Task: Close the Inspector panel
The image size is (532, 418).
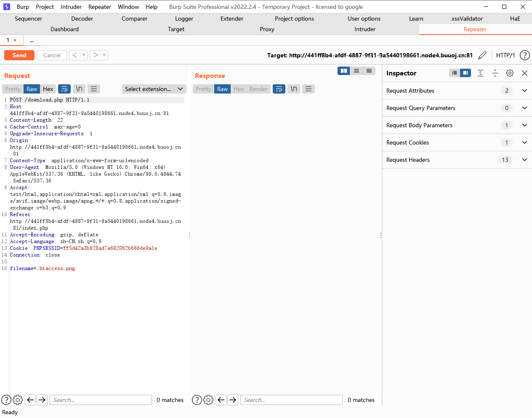Action: coord(524,73)
